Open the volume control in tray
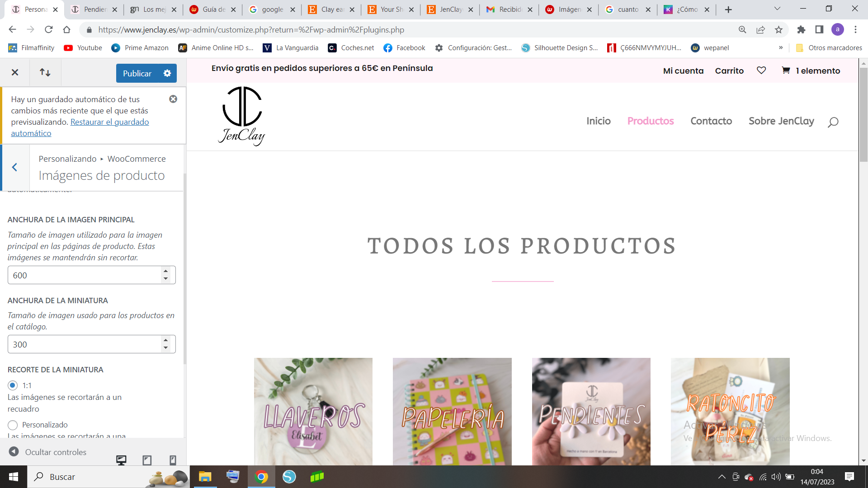The image size is (868, 488). (x=776, y=477)
